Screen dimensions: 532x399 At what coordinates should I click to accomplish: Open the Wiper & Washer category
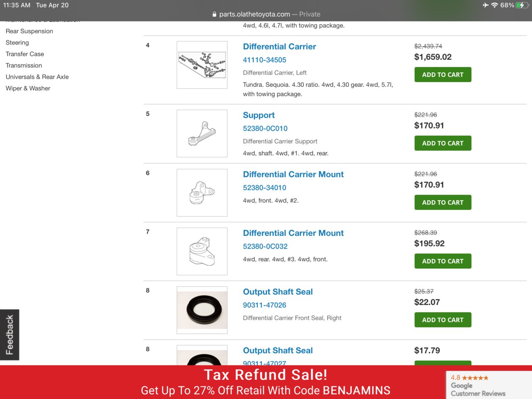click(28, 88)
